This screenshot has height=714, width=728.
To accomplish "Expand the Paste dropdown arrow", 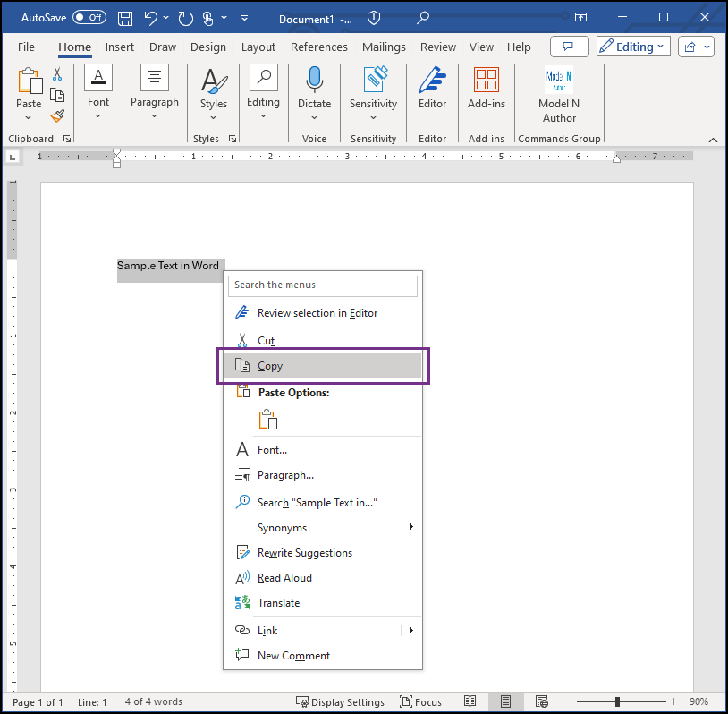I will [x=29, y=118].
